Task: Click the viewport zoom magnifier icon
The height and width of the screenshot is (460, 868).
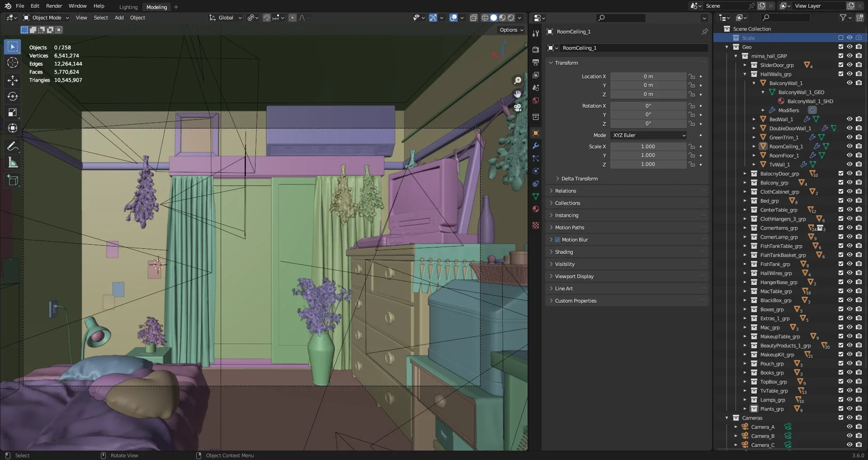Action: [x=518, y=81]
